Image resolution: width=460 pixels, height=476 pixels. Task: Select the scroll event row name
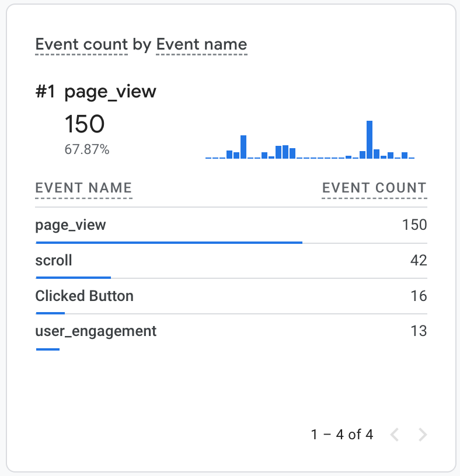(54, 261)
